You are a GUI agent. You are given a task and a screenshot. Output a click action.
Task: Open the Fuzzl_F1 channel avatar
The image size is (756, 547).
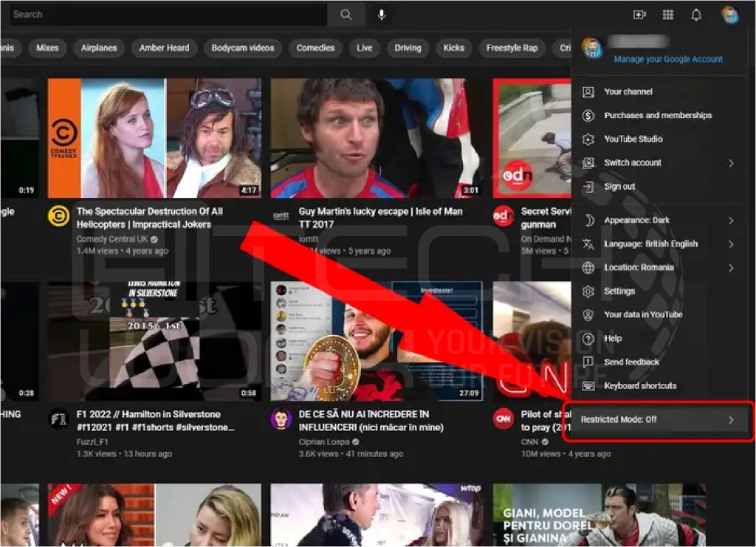tap(59, 419)
